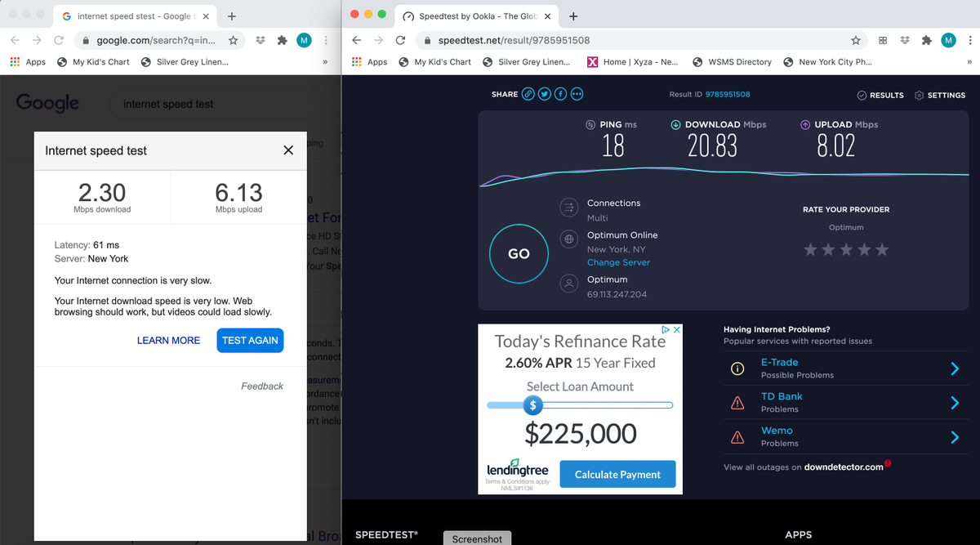Click the Google logo in left window
980x545 pixels.
coord(48,103)
